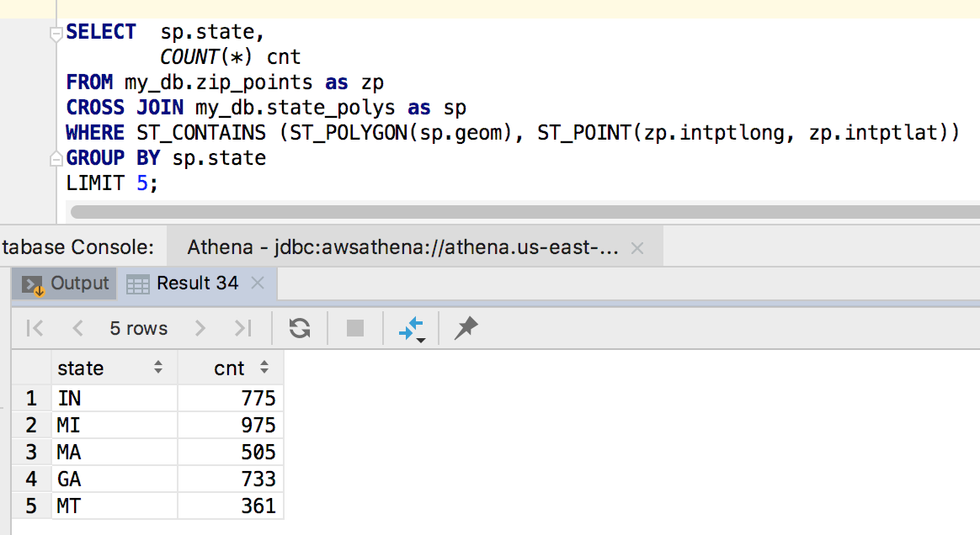
Task: Place cursor on my_db.state_polys text
Action: point(295,108)
